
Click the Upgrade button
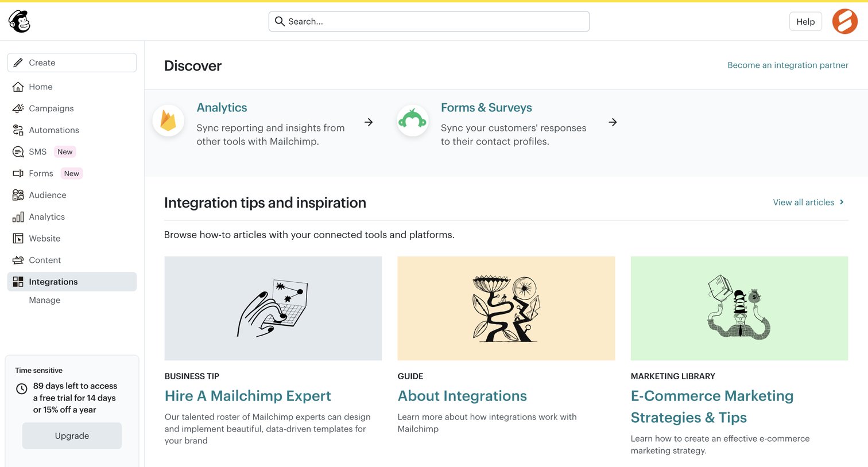pyautogui.click(x=72, y=436)
